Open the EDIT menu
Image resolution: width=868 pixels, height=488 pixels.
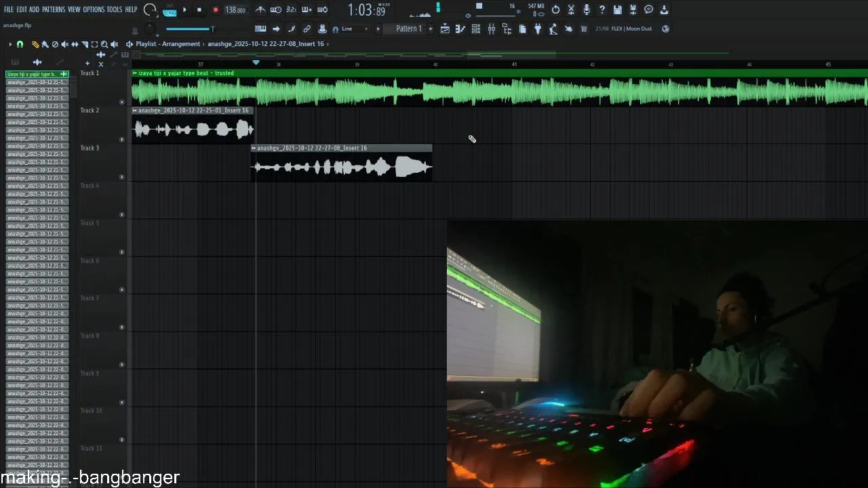pyautogui.click(x=22, y=9)
